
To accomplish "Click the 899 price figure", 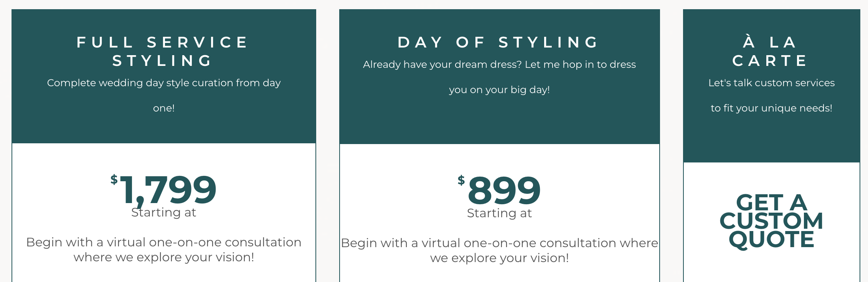I will click(504, 190).
